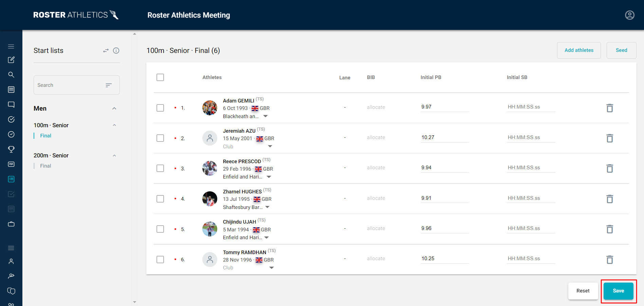The height and width of the screenshot is (306, 644).
Task: Delete Adam GEMILI using the trash icon
Action: click(609, 108)
